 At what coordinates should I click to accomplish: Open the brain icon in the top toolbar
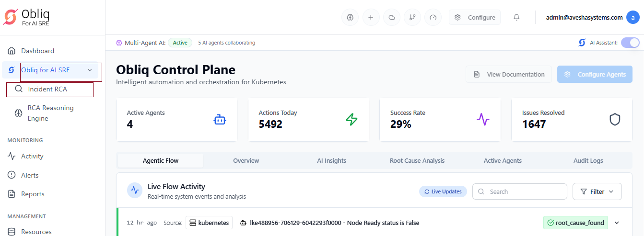[x=350, y=17]
